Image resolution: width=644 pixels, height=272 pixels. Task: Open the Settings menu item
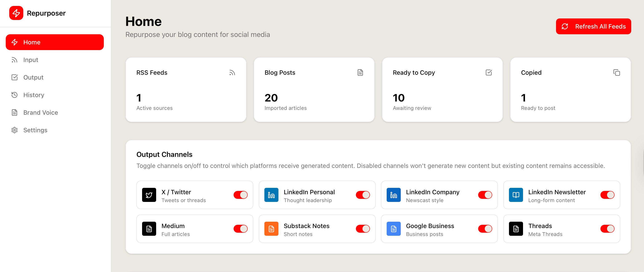point(35,130)
